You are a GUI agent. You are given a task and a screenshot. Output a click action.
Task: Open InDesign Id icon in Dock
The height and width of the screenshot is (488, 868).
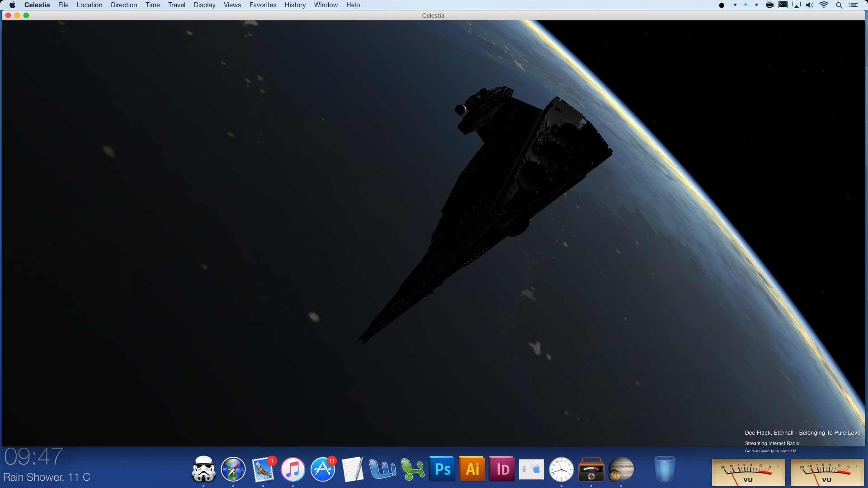[x=502, y=469]
